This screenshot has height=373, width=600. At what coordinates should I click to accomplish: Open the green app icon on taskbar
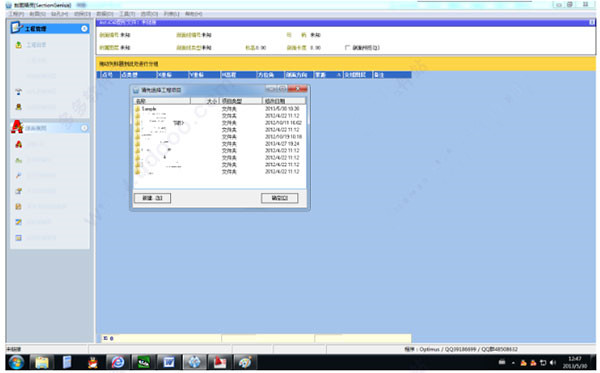tap(143, 362)
